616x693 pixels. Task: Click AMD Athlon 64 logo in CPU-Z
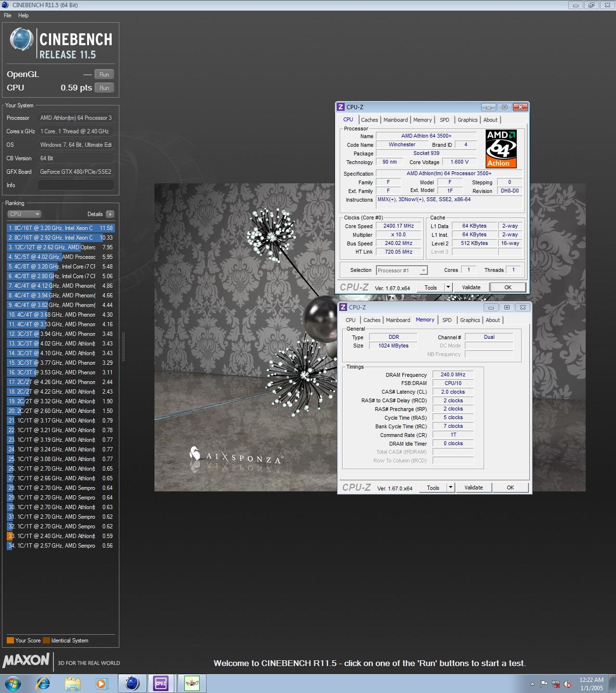[501, 149]
